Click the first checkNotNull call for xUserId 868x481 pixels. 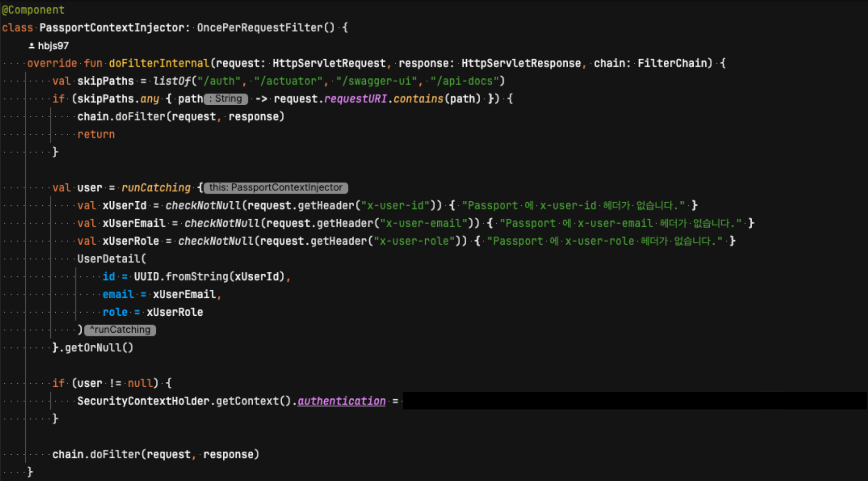click(203, 205)
